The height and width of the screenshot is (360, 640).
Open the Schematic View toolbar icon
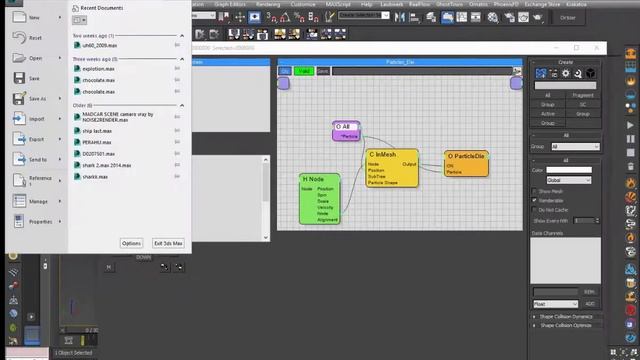click(476, 17)
